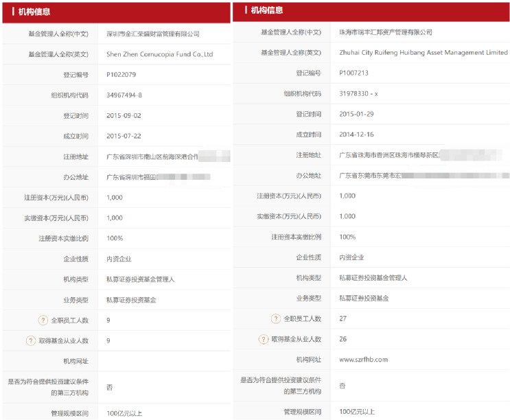This screenshot has width=510, height=420.
Task: Click 100亿元以上 value in left panel
Action: 124,414
